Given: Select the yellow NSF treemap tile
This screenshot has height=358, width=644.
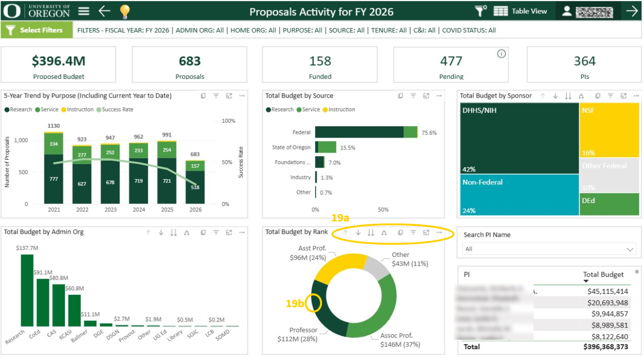Looking at the screenshot, I should [610, 130].
